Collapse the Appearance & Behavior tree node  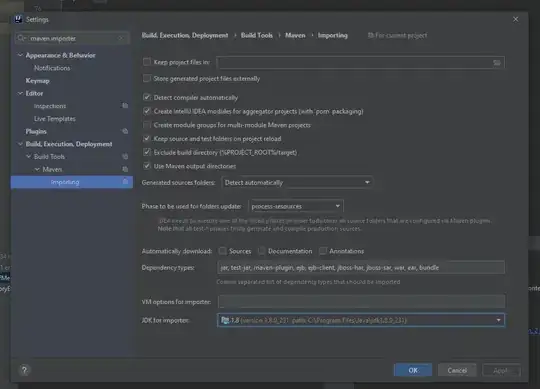[20, 55]
